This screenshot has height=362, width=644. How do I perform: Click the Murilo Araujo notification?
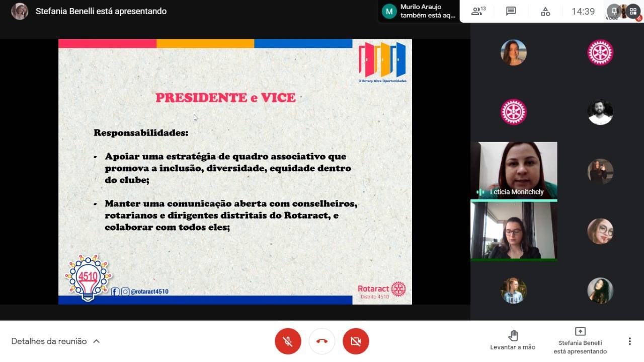click(x=419, y=11)
